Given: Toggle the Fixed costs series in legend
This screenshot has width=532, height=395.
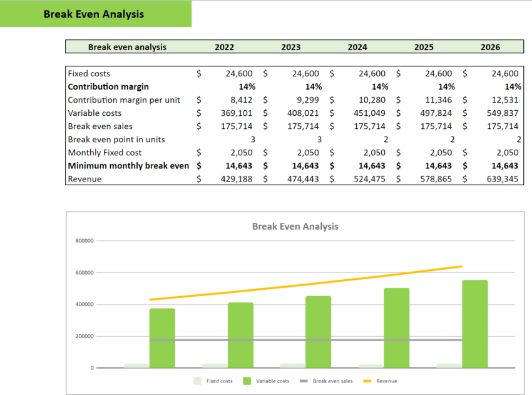Looking at the screenshot, I should [196, 381].
